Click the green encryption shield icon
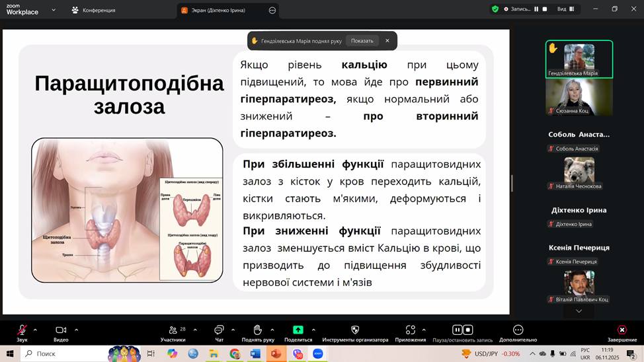Image resolution: width=644 pixels, height=362 pixels. click(495, 9)
